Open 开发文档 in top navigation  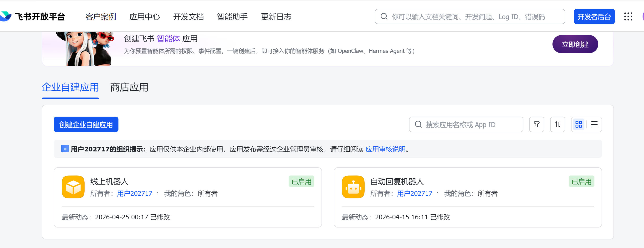[x=189, y=17]
